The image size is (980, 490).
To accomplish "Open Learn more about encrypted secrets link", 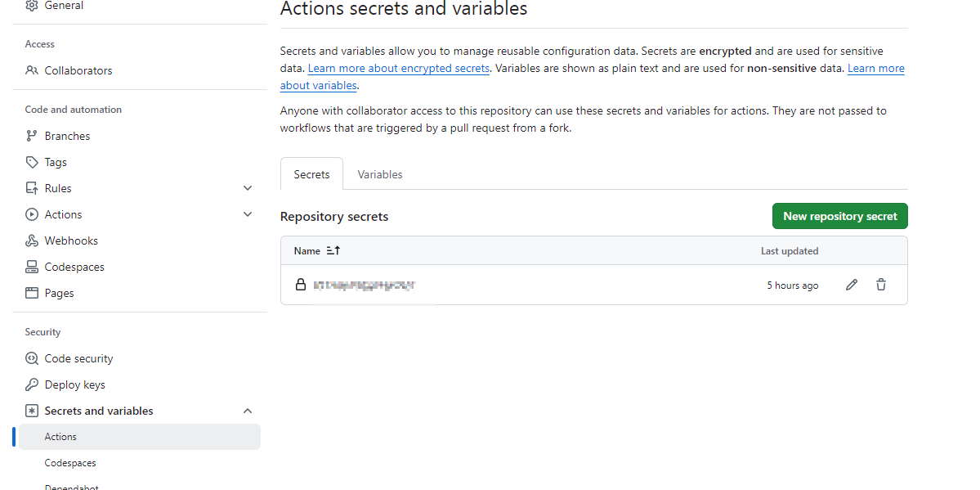I will 399,69.
